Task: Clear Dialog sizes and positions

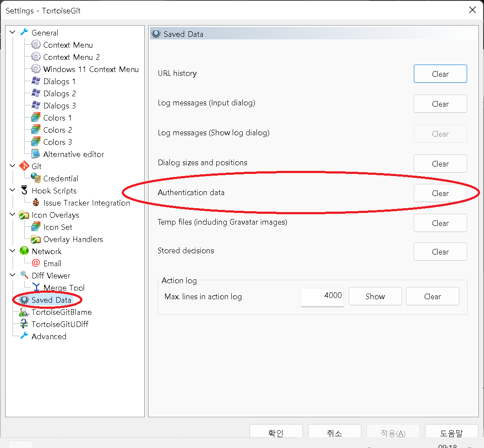Action: (x=440, y=164)
